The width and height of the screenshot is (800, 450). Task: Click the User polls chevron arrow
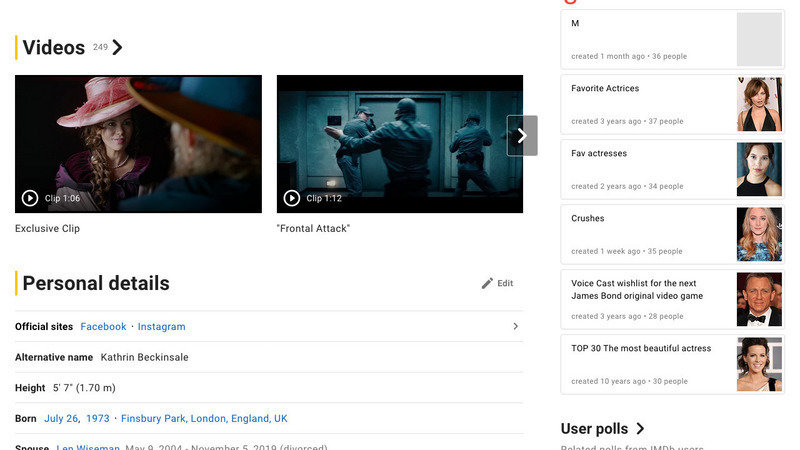[x=640, y=429]
